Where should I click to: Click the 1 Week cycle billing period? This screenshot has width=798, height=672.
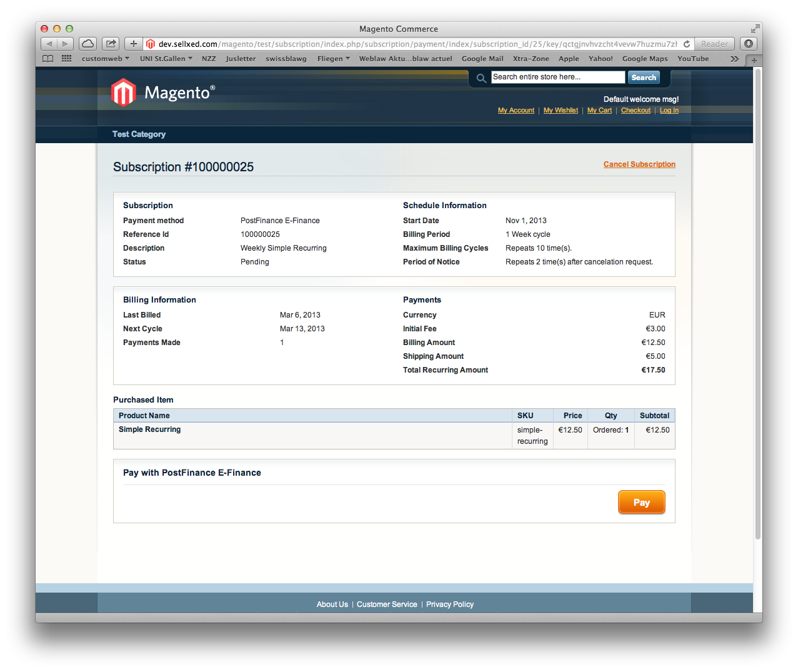(528, 234)
